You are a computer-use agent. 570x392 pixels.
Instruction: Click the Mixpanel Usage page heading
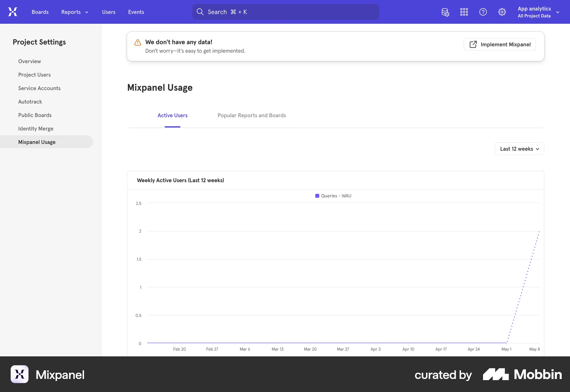tap(160, 88)
